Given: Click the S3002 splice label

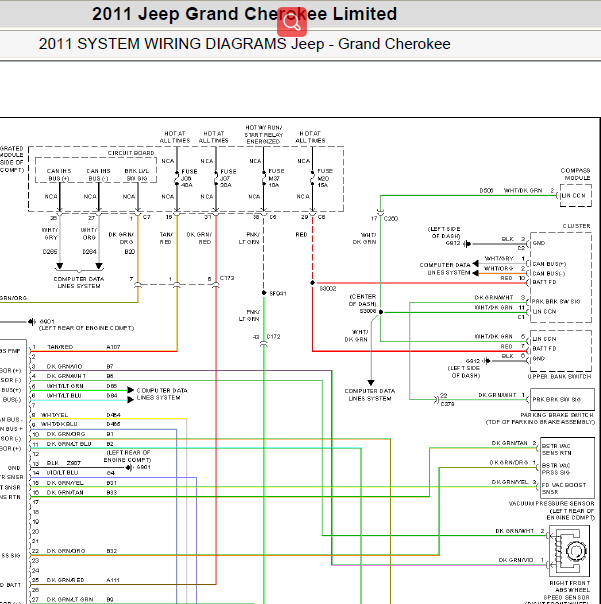Looking at the screenshot, I should 328,289.
